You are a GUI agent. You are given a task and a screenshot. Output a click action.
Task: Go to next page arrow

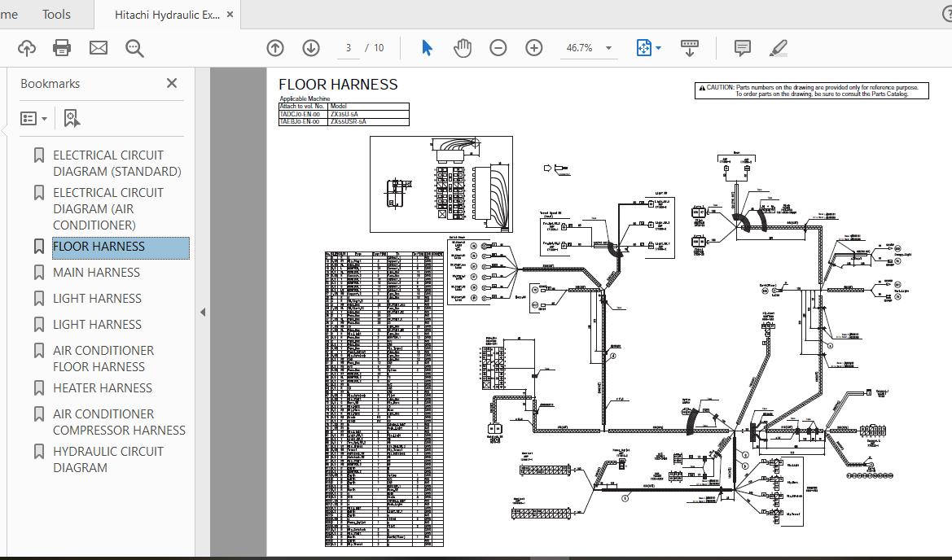tap(311, 48)
